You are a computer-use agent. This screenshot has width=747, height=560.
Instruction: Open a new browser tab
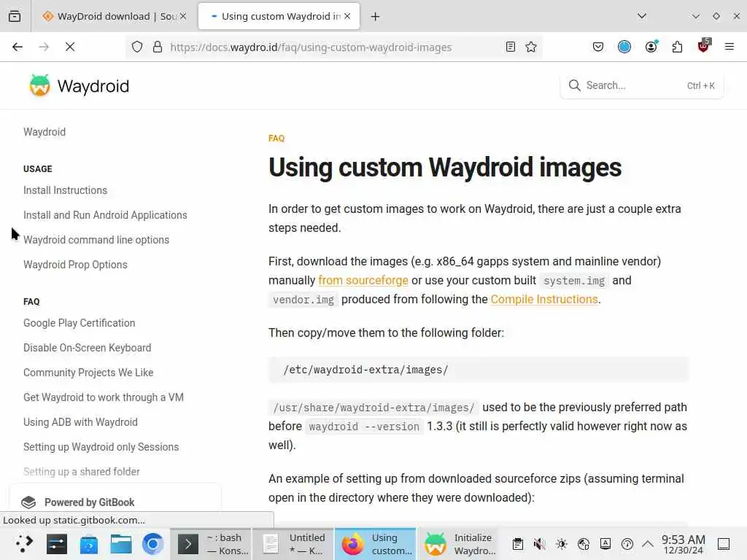click(376, 17)
